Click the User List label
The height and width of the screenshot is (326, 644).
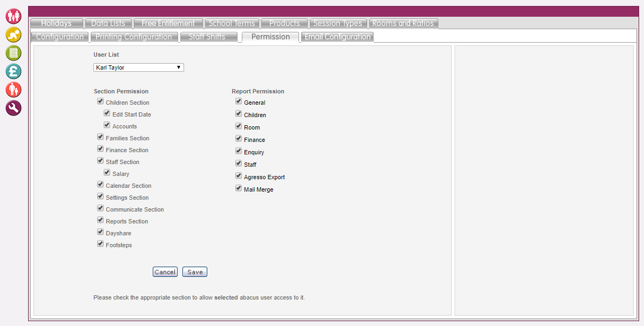[x=106, y=55]
